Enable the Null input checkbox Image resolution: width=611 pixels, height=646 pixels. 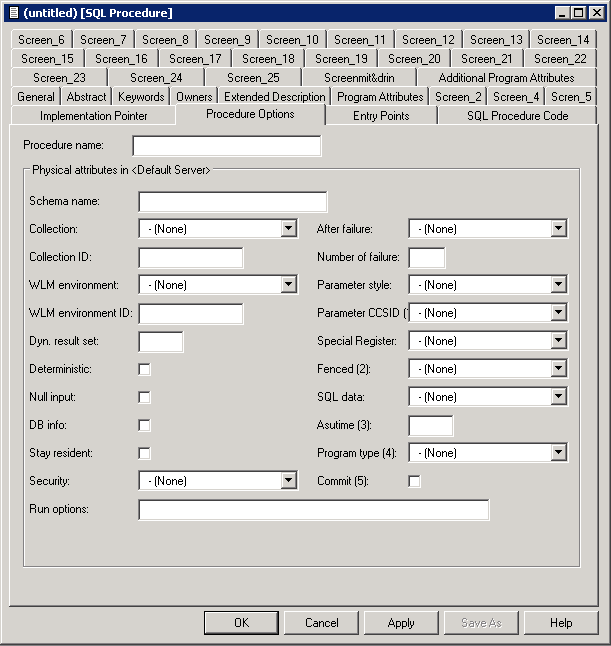(145, 398)
